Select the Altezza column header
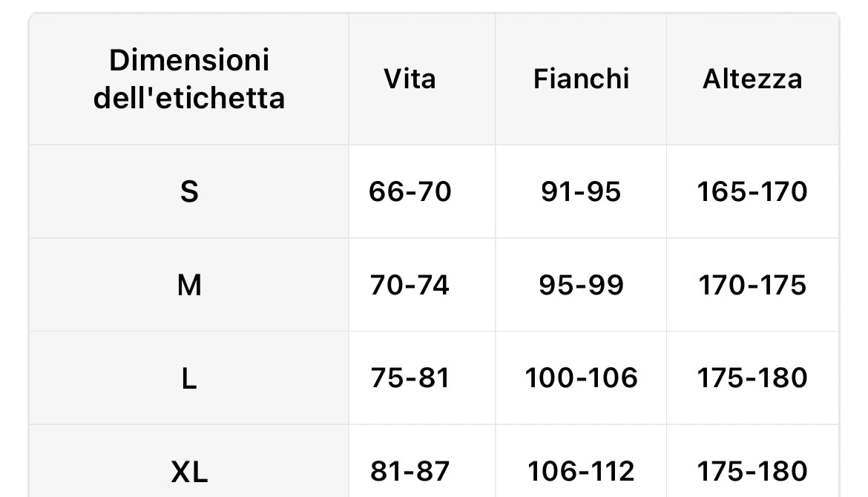This screenshot has height=497, width=868. pyautogui.click(x=752, y=79)
